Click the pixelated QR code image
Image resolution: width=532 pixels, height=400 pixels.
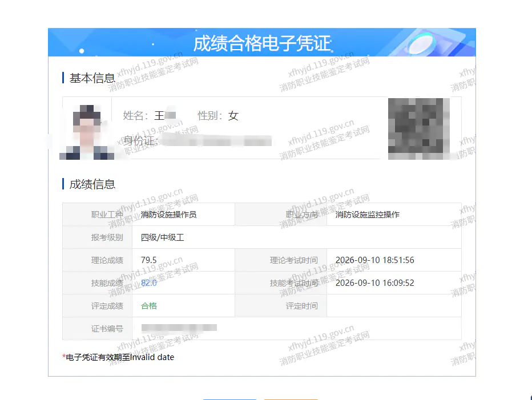pos(418,129)
